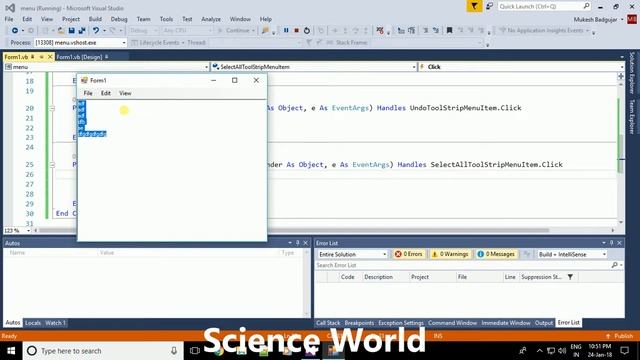Image resolution: width=640 pixels, height=360 pixels.
Task: Open the Solution Configurations Debug dropdown
Action: [x=143, y=31]
